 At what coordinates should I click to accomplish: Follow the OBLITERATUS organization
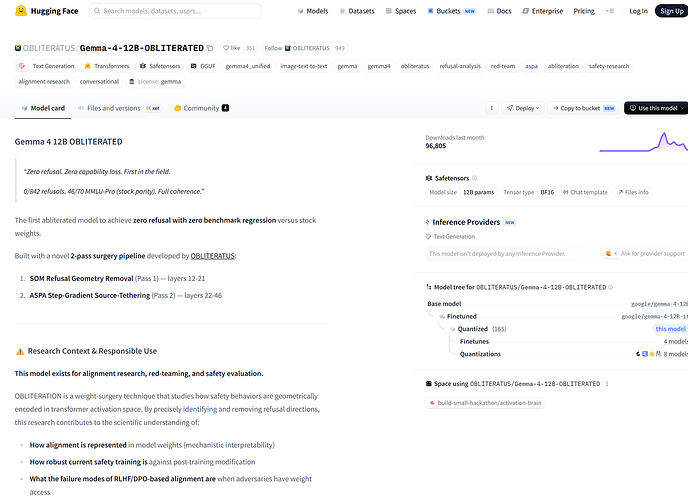coord(297,48)
